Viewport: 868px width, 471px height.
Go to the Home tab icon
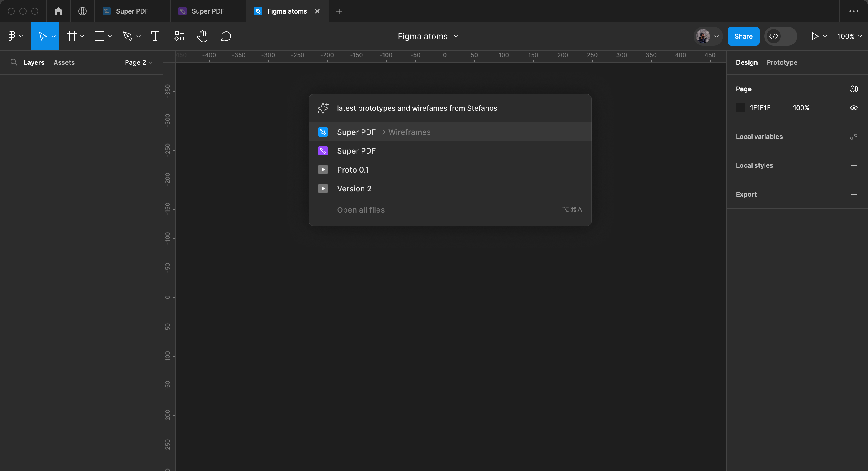coord(58,11)
